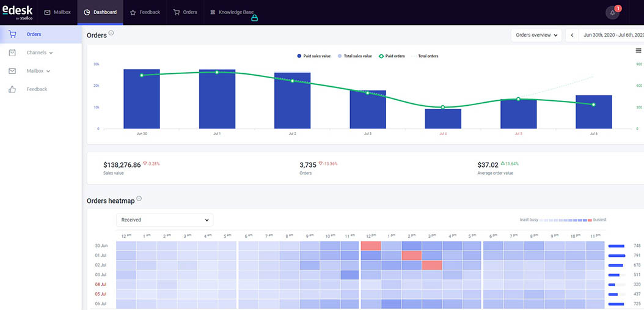The height and width of the screenshot is (310, 644).
Task: Toggle Total orders legend series
Action: pos(424,56)
